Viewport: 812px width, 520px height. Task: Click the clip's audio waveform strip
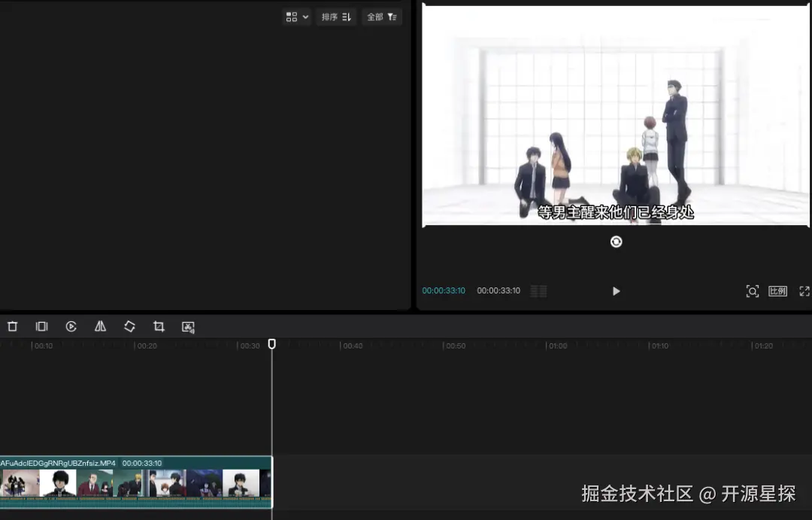pyautogui.click(x=135, y=502)
